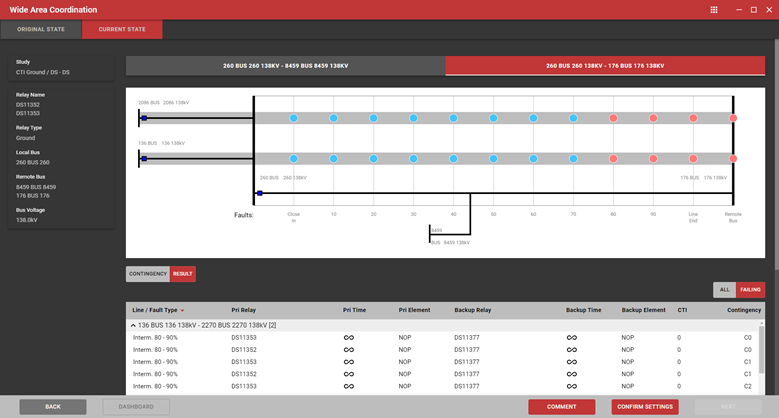Image resolution: width=779 pixels, height=418 pixels.
Task: Click the Pri Relay column header
Action: (243, 310)
